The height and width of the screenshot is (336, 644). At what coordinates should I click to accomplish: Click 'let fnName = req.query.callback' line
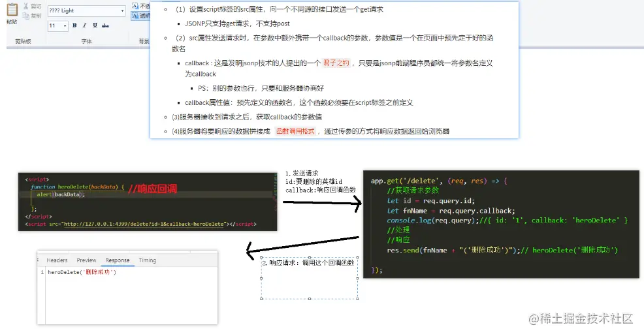[451, 211]
